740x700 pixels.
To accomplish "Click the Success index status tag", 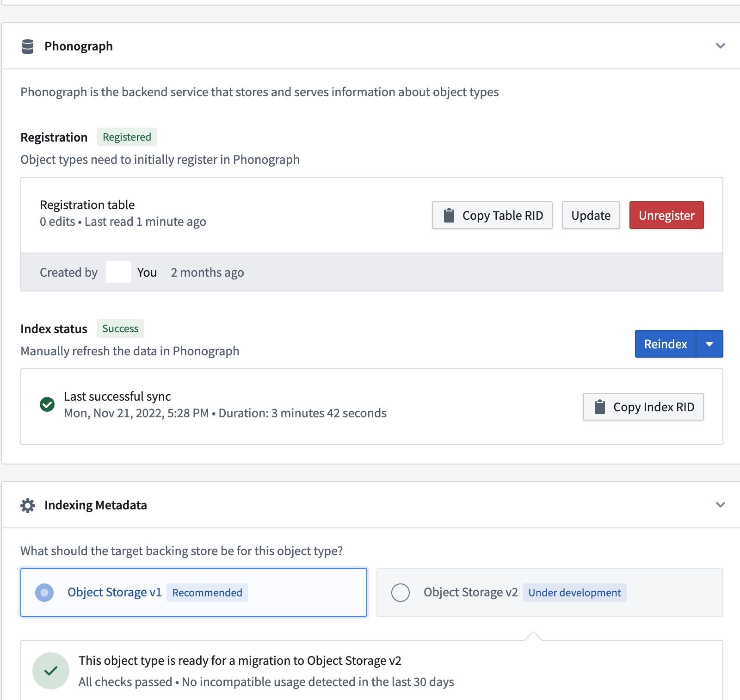I will (120, 328).
